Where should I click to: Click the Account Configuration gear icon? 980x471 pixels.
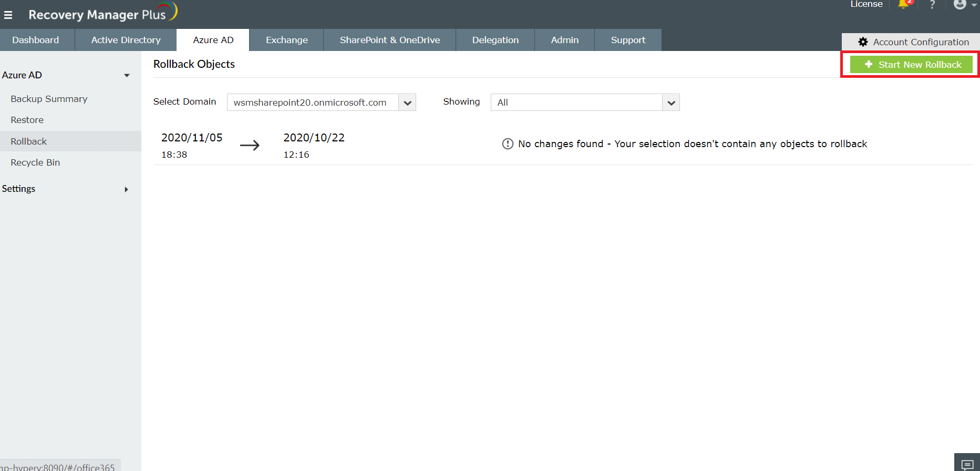[x=863, y=42]
